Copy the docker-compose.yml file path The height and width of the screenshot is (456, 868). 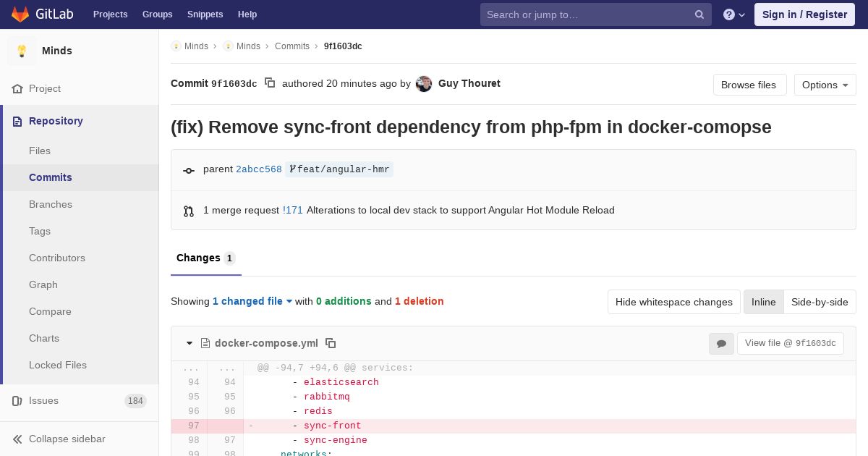331,343
